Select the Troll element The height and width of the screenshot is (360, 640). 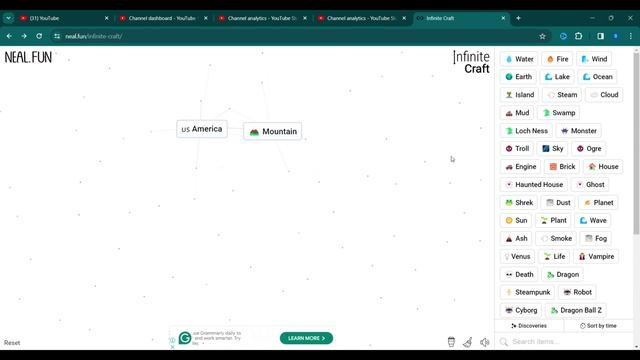click(517, 149)
